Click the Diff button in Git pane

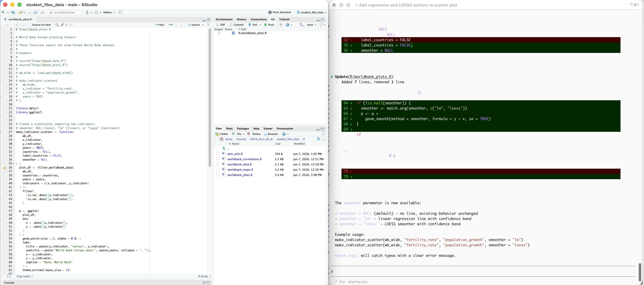click(x=220, y=25)
